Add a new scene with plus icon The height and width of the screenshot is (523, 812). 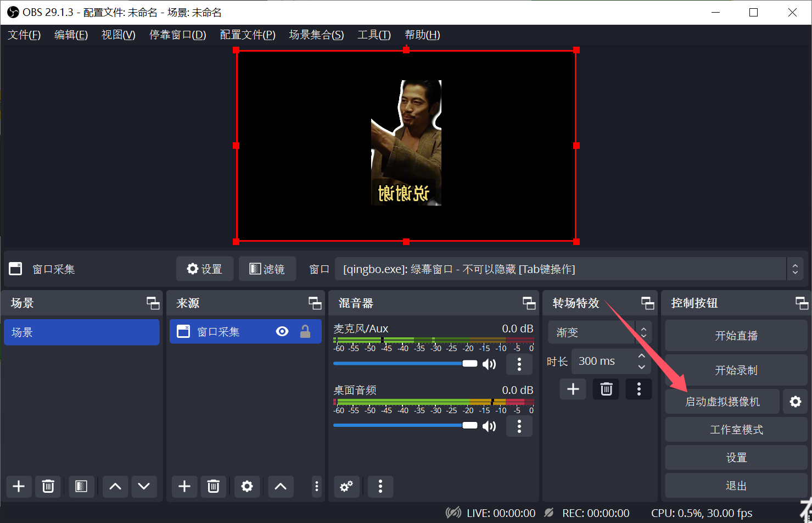click(x=19, y=486)
